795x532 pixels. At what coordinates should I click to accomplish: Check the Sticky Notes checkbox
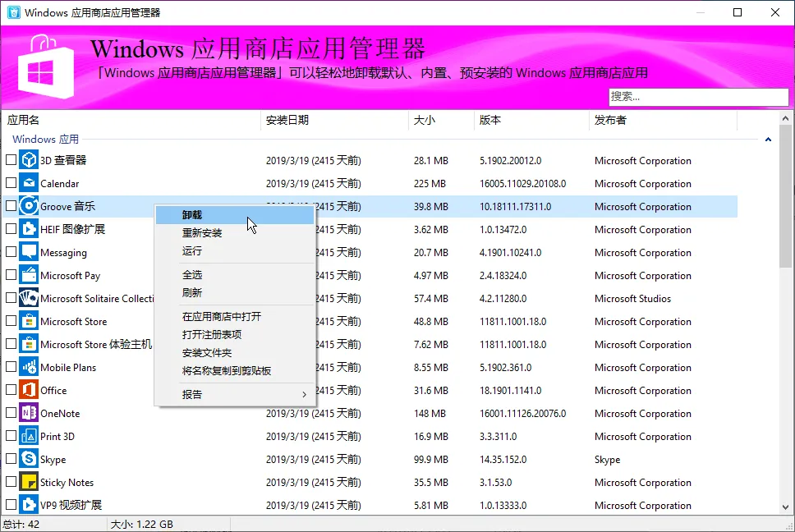(x=11, y=482)
